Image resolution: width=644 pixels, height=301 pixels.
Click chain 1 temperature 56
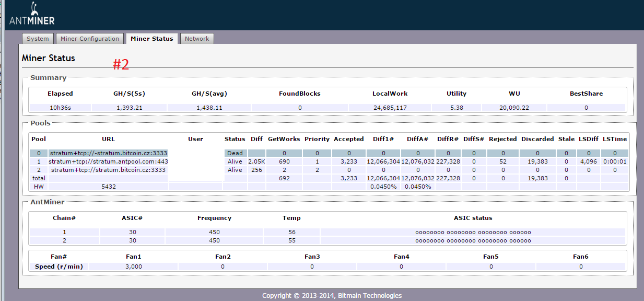[x=291, y=232]
